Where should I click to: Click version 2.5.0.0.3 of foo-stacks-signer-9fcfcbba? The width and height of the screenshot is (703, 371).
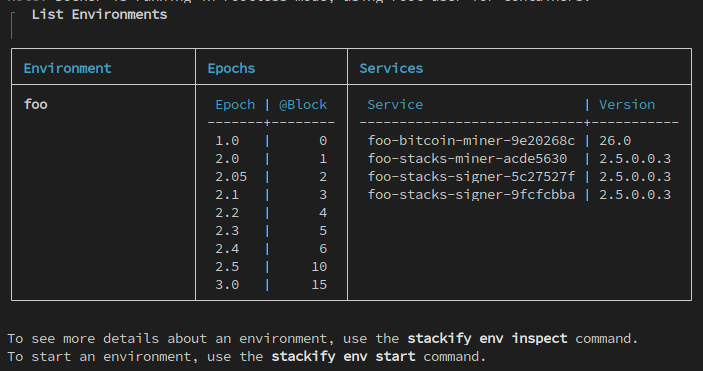tap(635, 195)
